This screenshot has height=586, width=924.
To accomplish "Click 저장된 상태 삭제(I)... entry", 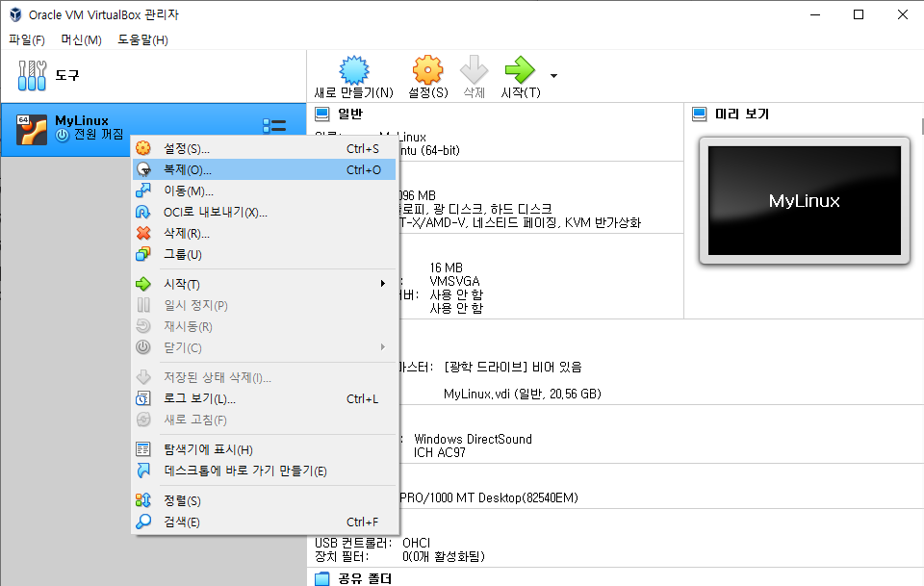I will click(264, 377).
